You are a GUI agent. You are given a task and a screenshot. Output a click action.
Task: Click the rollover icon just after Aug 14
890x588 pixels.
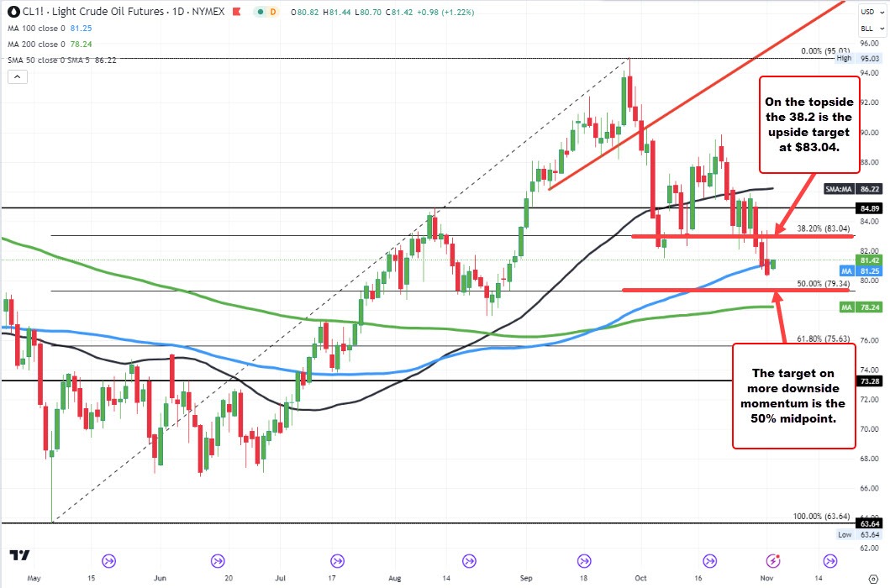469,561
